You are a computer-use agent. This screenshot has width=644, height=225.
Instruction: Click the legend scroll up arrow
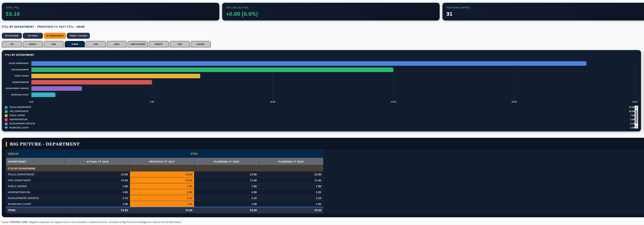click(636, 107)
